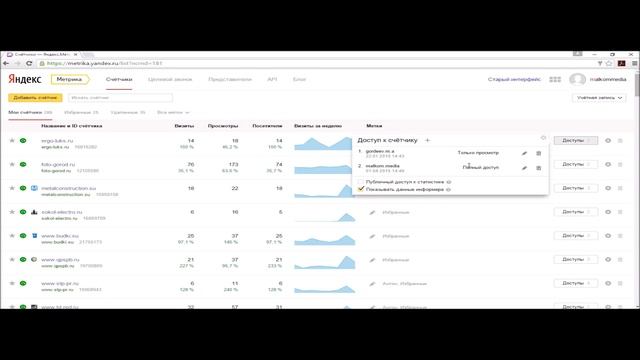Toggle eye visibility icon in metalconstruction row
The height and width of the screenshot is (360, 640).
608,188
